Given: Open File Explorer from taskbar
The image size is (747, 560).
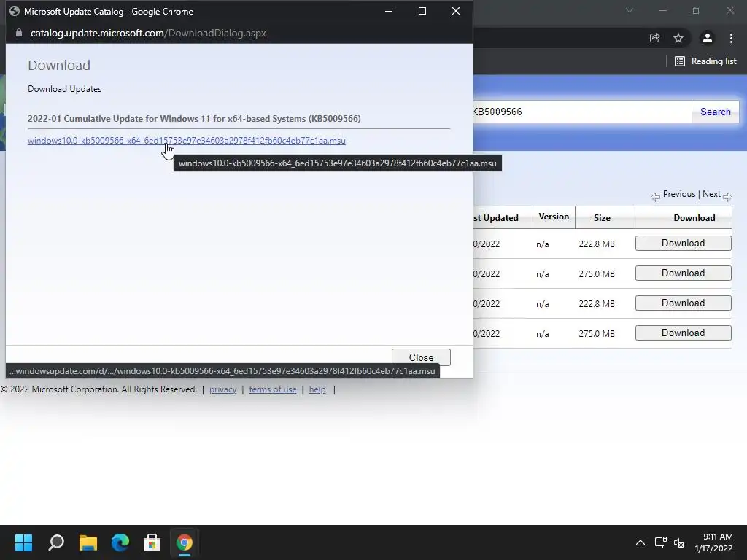Looking at the screenshot, I should pyautogui.click(x=88, y=542).
